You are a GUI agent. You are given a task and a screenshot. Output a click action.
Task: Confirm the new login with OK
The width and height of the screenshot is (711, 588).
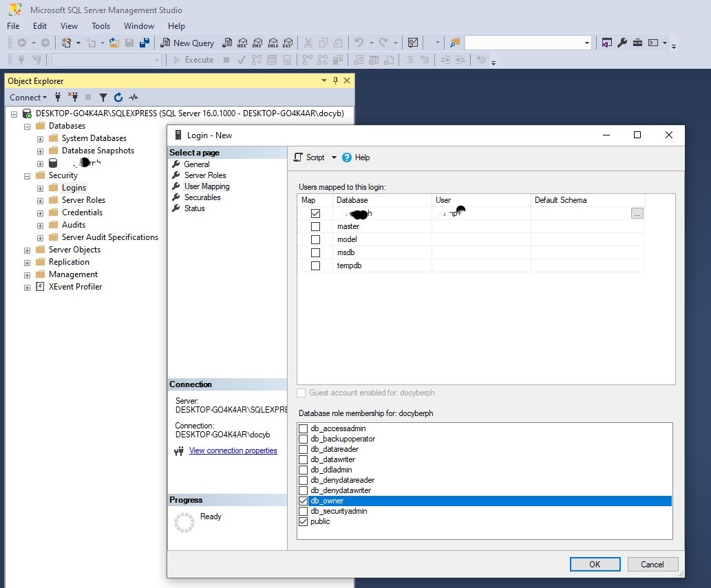(594, 564)
